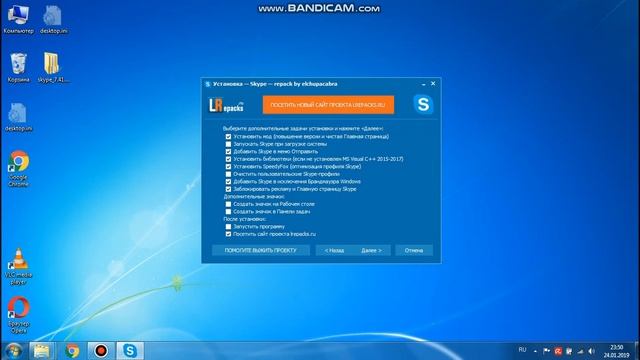Click the Skype logo in the installer header
The width and height of the screenshot is (640, 360).
click(423, 104)
